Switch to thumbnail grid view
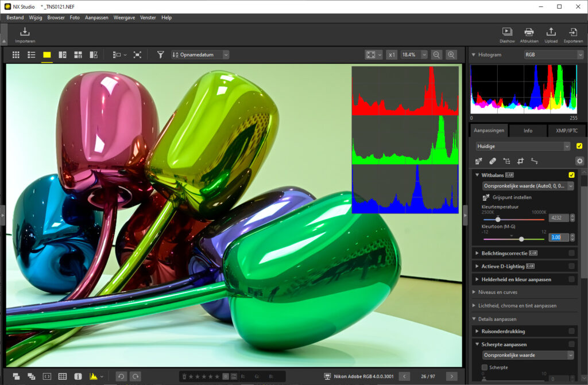Image resolution: width=588 pixels, height=385 pixels. click(x=16, y=55)
